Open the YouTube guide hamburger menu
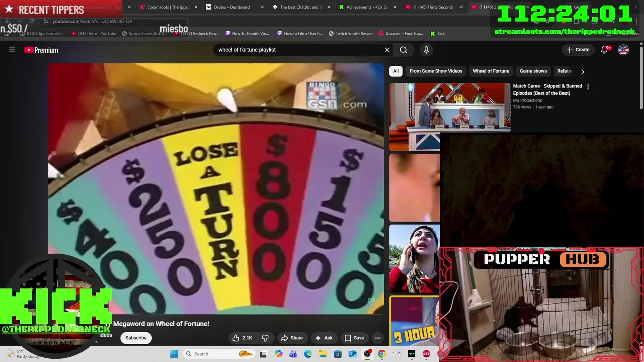Viewport: 644px width, 362px height. click(12, 50)
